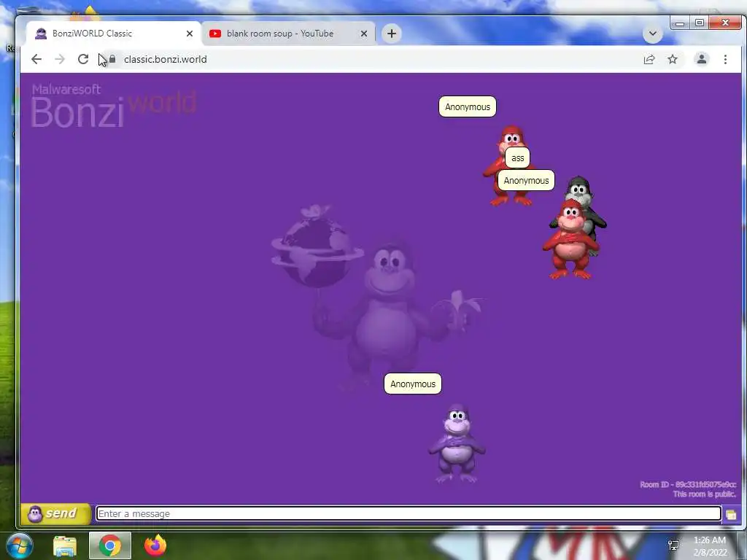Minimize the Chrome window
This screenshot has height=560, width=747.
coord(680,23)
